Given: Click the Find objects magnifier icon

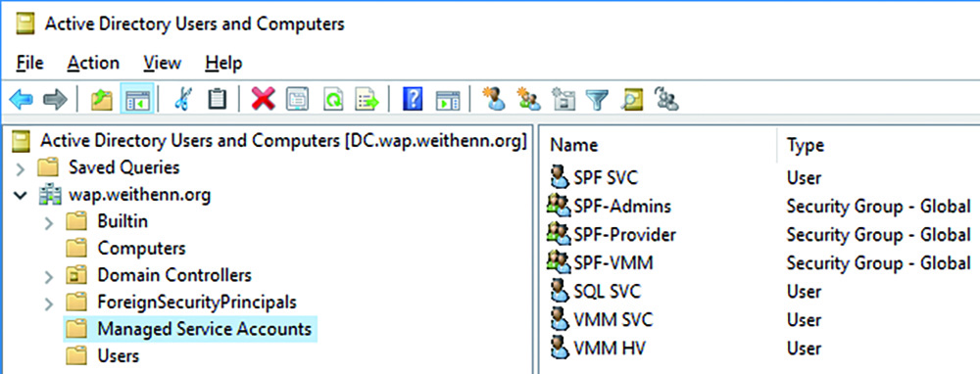Looking at the screenshot, I should pos(632,99).
